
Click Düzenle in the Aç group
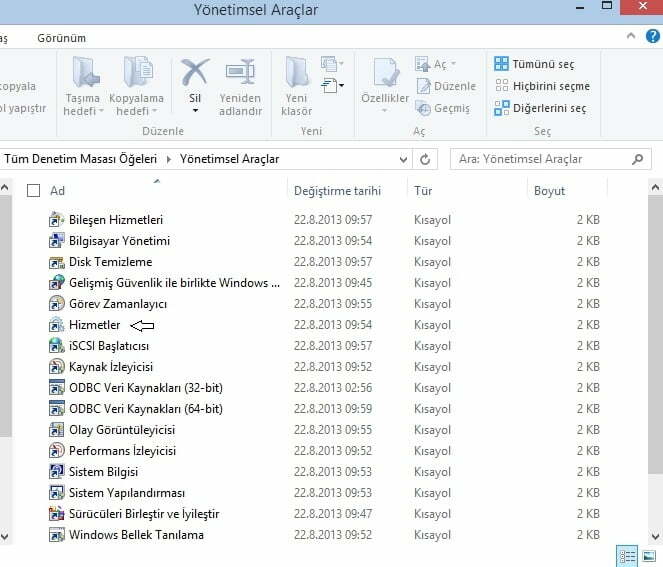447,86
